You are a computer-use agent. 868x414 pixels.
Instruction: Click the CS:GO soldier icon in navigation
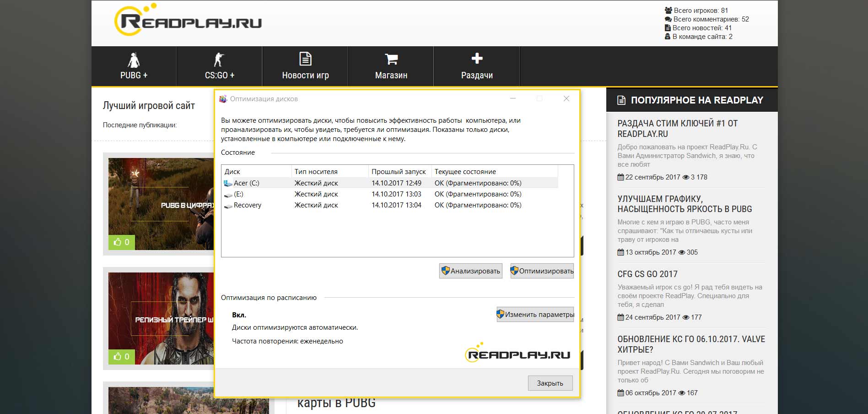[x=219, y=60]
